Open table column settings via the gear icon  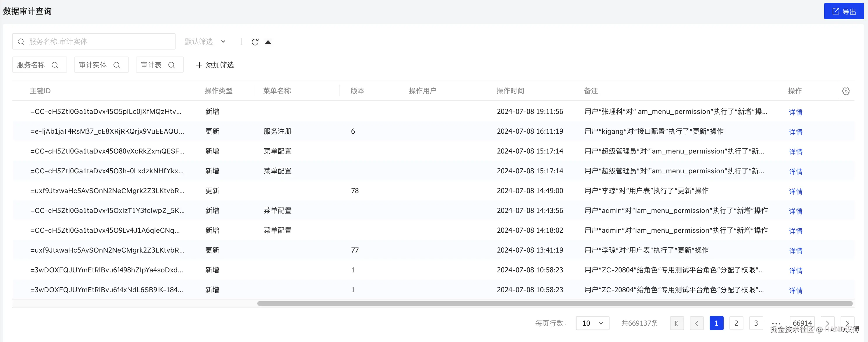click(846, 91)
